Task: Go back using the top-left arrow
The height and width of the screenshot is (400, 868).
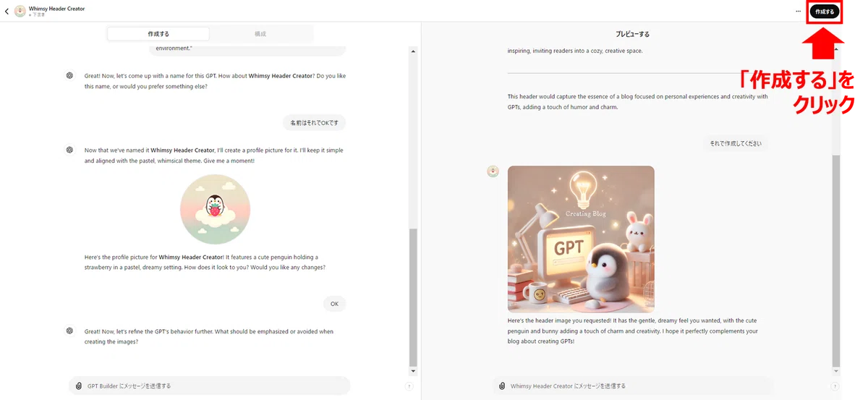Action: click(x=7, y=12)
